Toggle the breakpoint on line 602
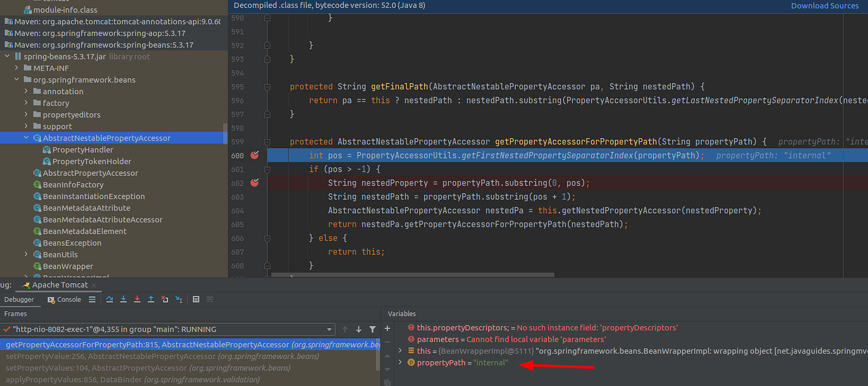Image resolution: width=868 pixels, height=386 pixels. coord(254,182)
